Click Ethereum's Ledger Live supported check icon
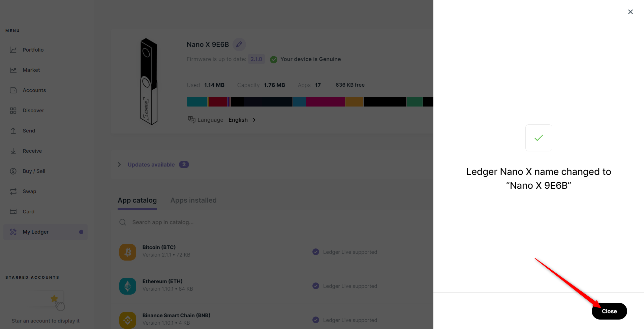This screenshot has height=329, width=644. coord(316,286)
